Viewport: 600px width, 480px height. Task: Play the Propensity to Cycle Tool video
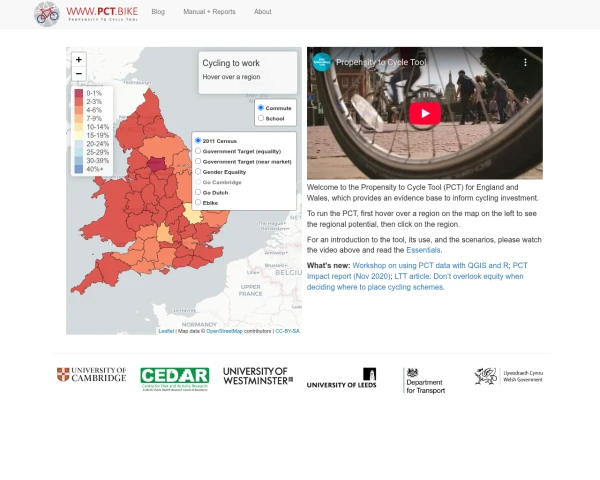[x=424, y=113]
